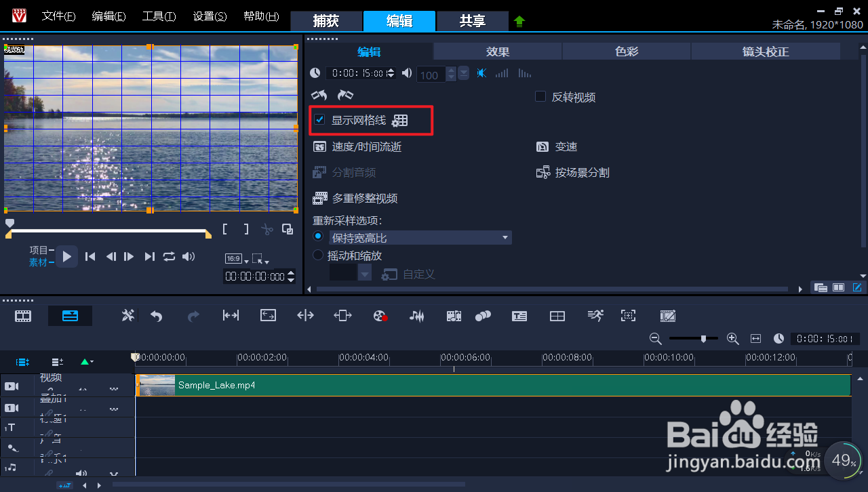Select the slip tool in timeline toolbar
868x492 pixels.
pos(231,316)
